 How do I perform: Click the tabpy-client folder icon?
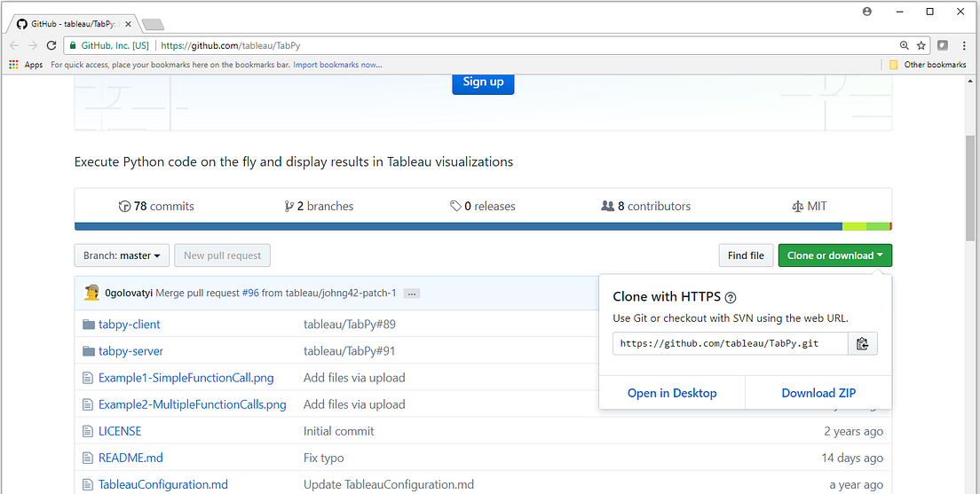[88, 325]
